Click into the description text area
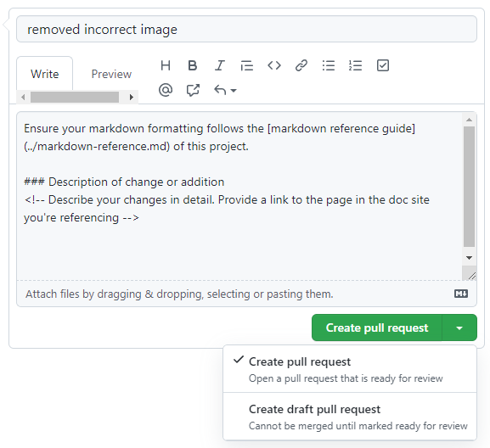The image size is (490, 448). 239,196
